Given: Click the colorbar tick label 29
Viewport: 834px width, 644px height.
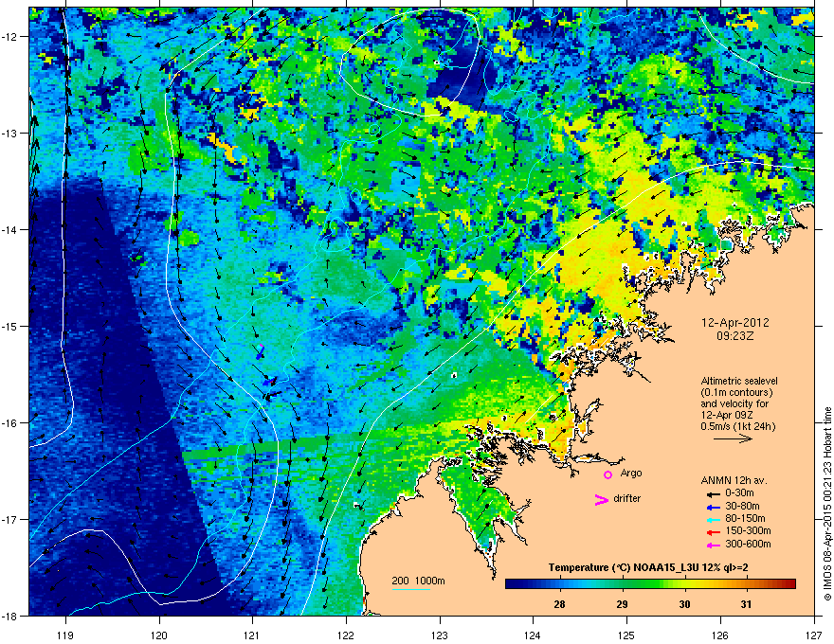Looking at the screenshot, I should (623, 604).
